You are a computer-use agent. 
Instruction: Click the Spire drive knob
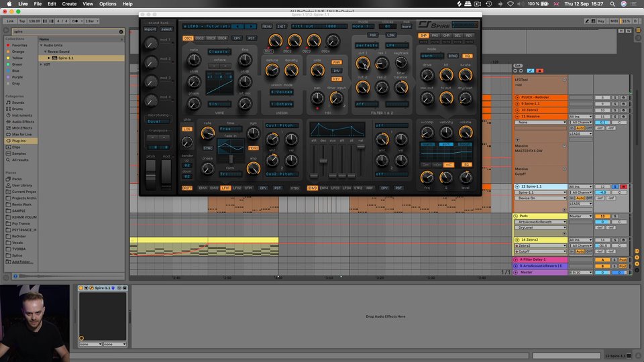click(427, 74)
